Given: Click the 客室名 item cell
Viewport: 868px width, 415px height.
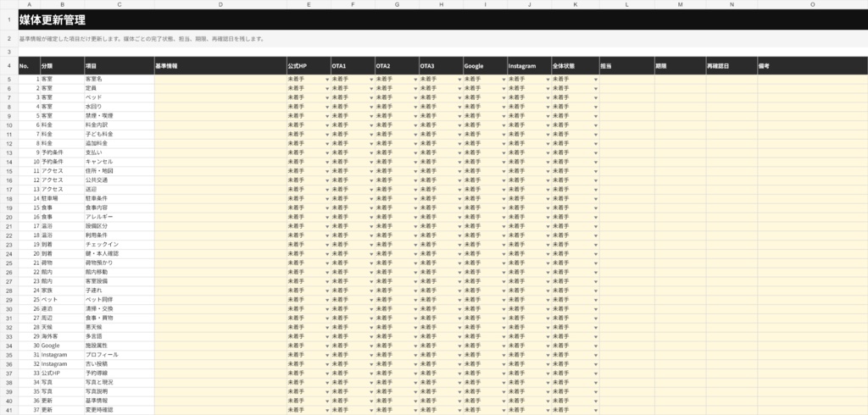Looking at the screenshot, I should pyautogui.click(x=120, y=79).
